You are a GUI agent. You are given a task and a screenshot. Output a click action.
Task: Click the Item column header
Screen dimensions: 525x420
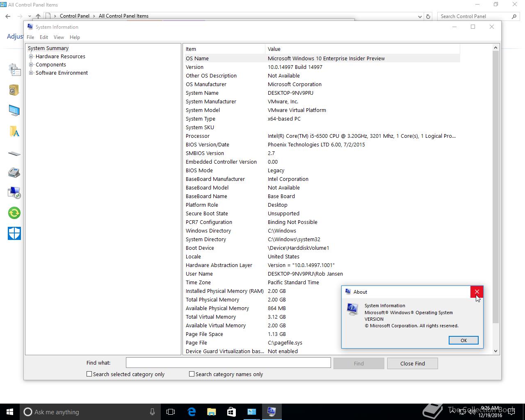(x=224, y=49)
